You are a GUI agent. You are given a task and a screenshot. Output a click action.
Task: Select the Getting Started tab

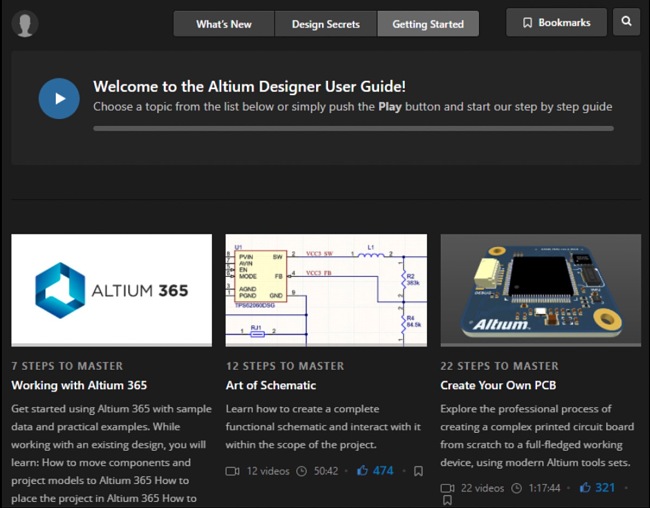428,24
